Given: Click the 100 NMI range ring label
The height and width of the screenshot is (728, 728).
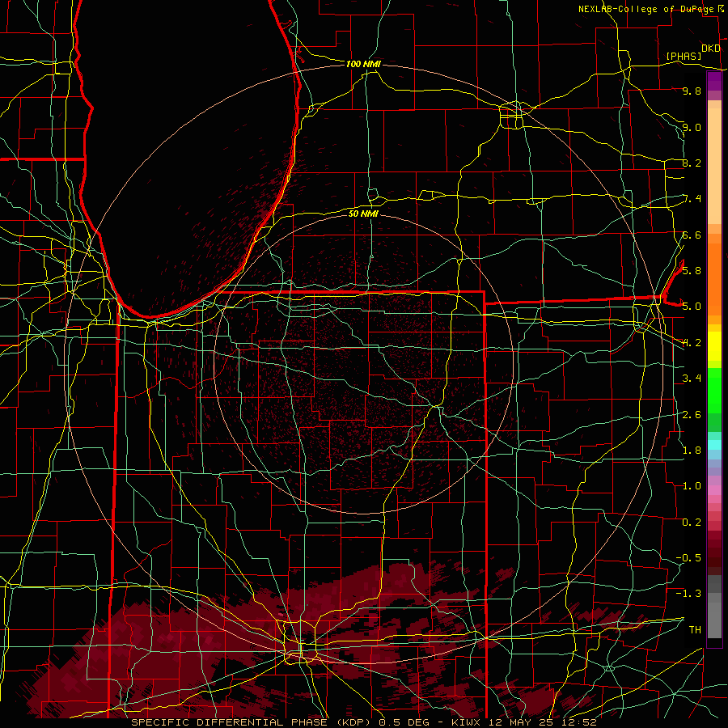Looking at the screenshot, I should tap(363, 64).
